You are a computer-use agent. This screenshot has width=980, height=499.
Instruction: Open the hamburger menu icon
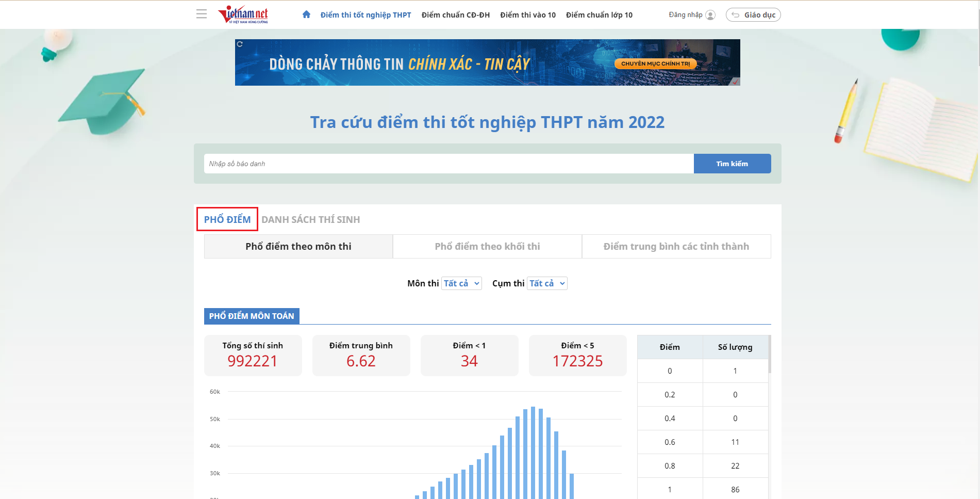click(x=202, y=14)
